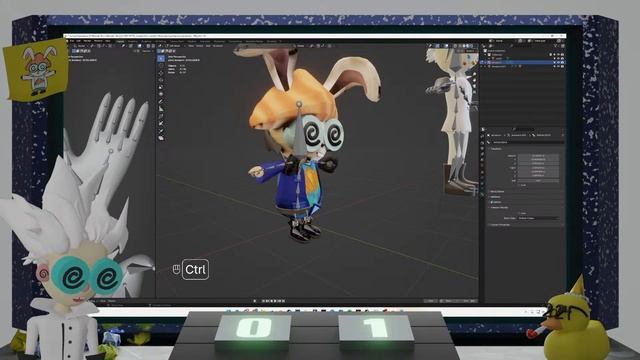
Task: Click the Properties editor search field
Action: pyautogui.click(x=522, y=129)
